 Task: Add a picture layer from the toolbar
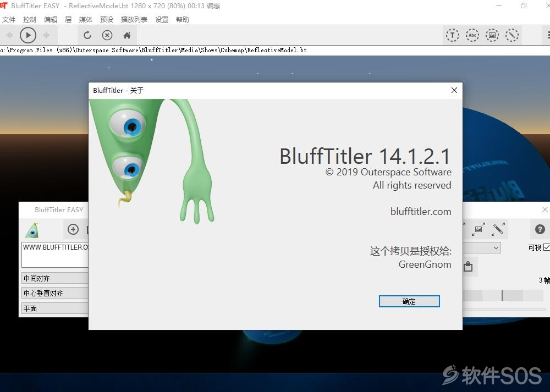[x=492, y=35]
